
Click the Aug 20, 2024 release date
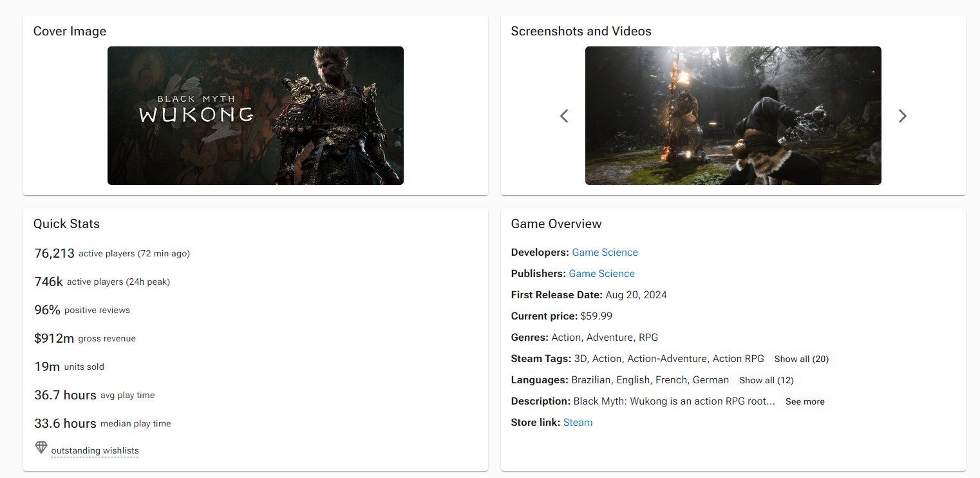pyautogui.click(x=636, y=295)
